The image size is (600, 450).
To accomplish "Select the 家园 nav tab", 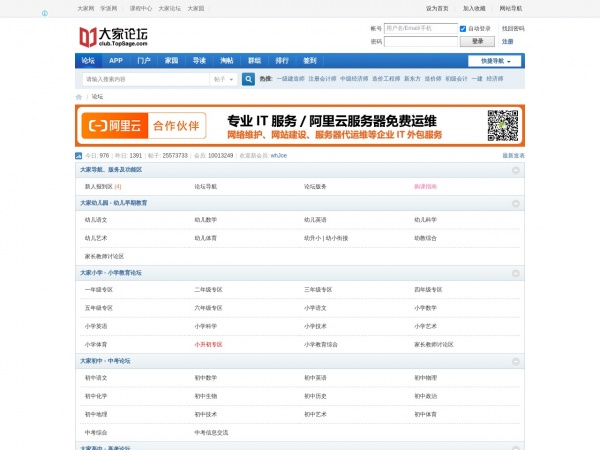I will pos(171,60).
